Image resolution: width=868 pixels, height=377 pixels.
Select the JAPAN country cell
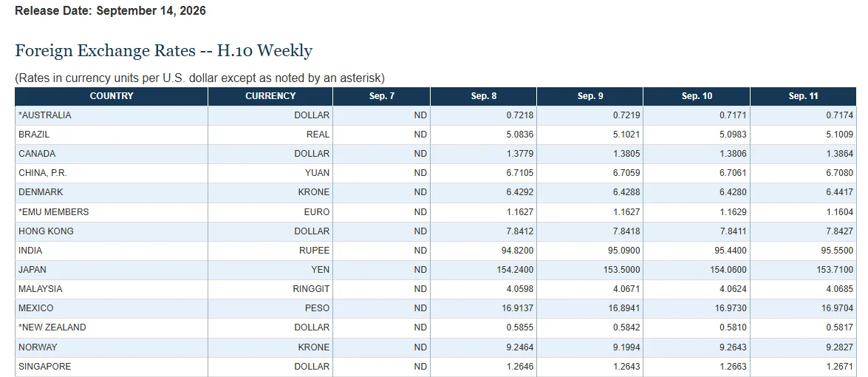tap(112, 270)
